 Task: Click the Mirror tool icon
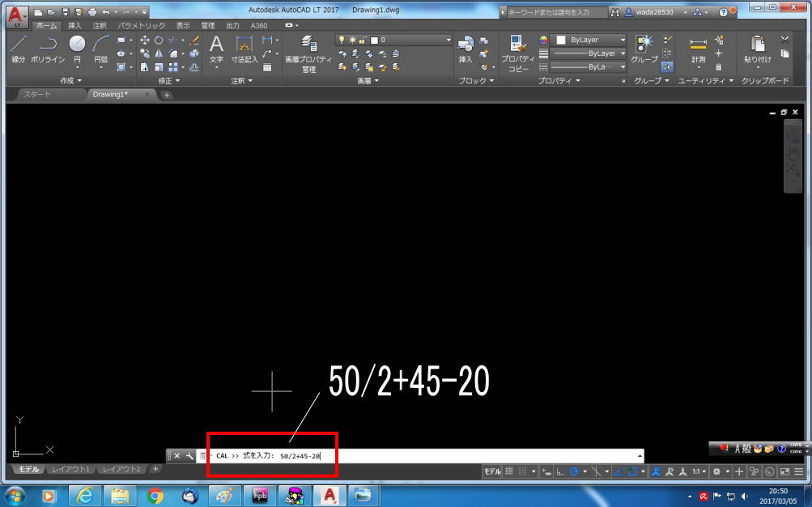159,53
